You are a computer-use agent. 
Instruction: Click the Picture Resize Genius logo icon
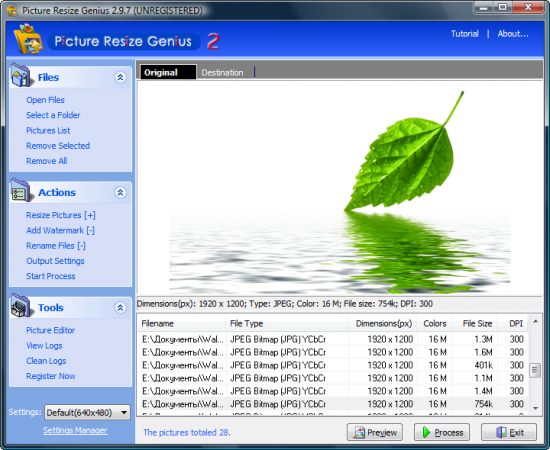[28, 39]
